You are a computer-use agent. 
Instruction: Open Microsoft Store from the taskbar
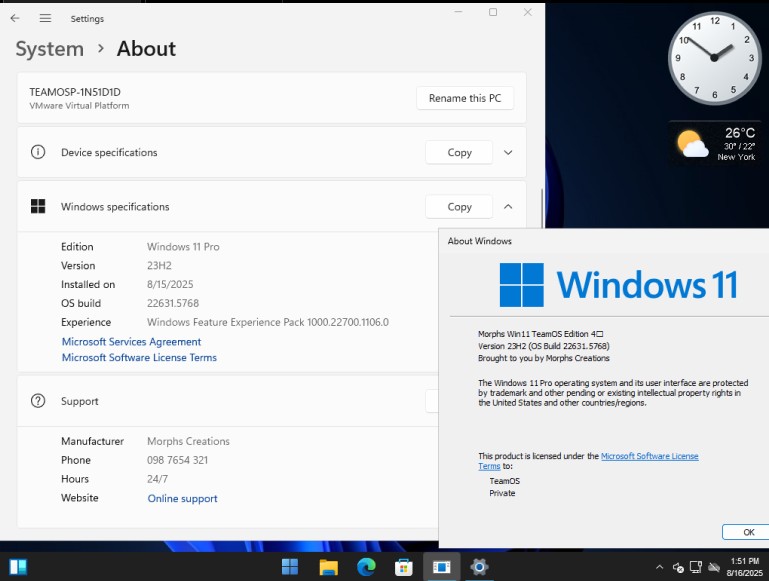404,567
